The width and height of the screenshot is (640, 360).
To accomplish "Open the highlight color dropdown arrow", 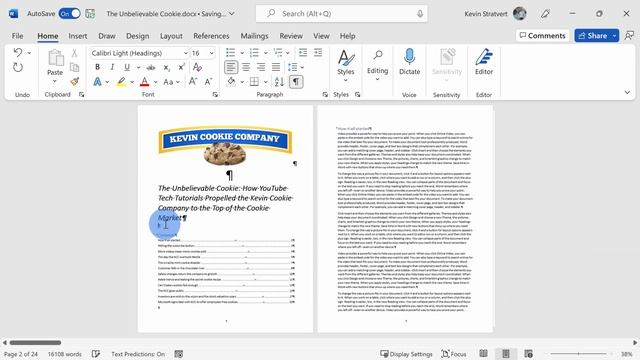I will click(x=132, y=82).
